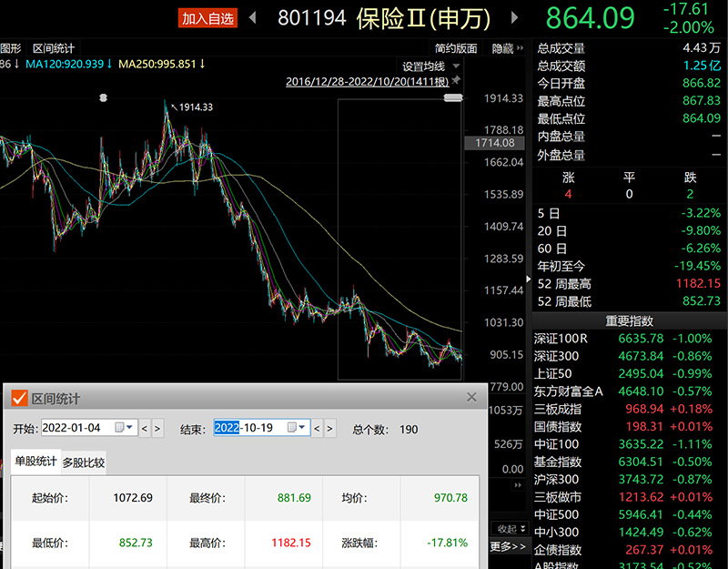The image size is (728, 569).
Task: Select the 企债指数 index row
Action: [x=630, y=550]
